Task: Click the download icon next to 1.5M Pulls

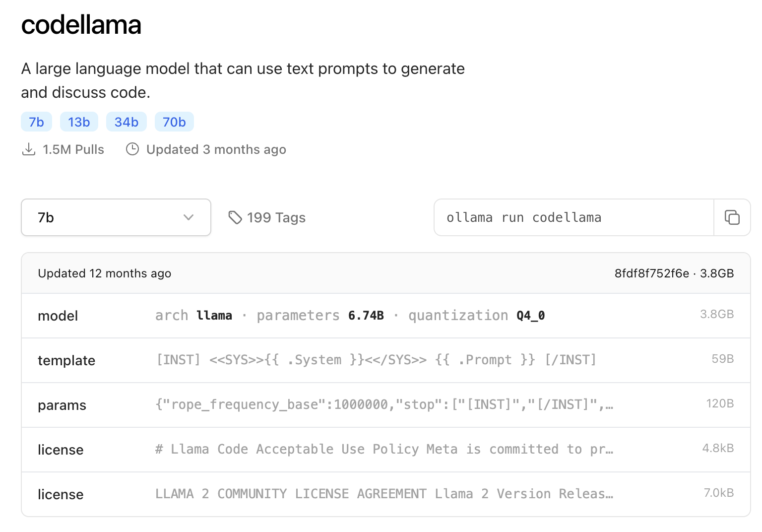Action: point(29,148)
